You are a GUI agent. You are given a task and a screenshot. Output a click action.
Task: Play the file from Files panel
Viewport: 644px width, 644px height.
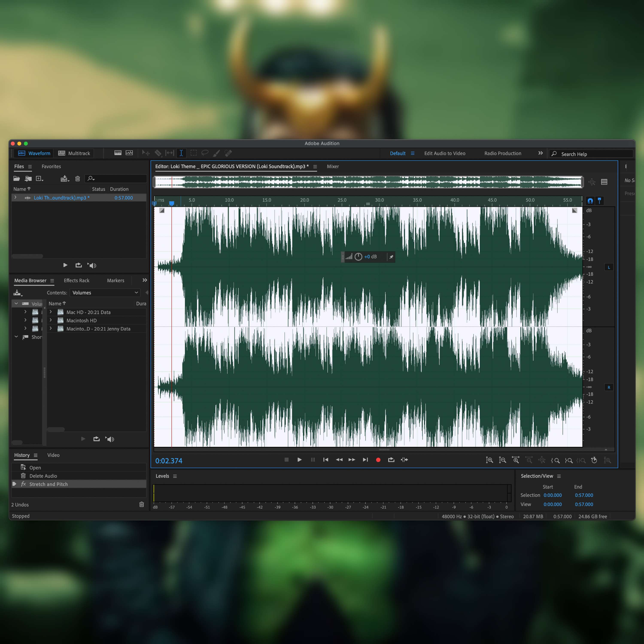(x=65, y=265)
